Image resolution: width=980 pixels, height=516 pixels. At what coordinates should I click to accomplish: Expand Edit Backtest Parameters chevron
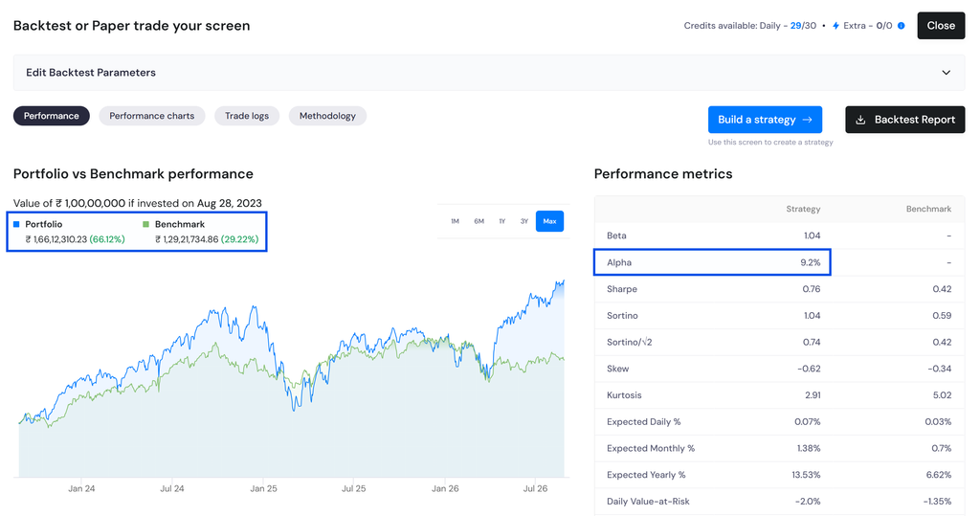(947, 73)
